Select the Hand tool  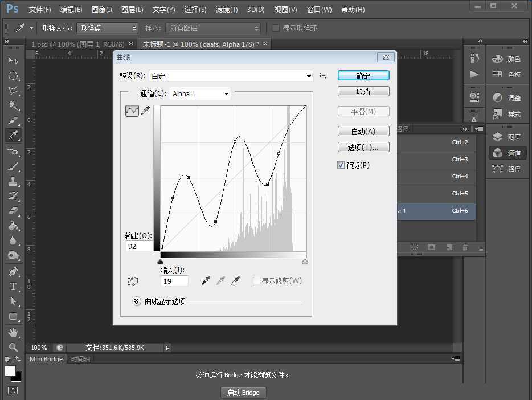tap(13, 333)
